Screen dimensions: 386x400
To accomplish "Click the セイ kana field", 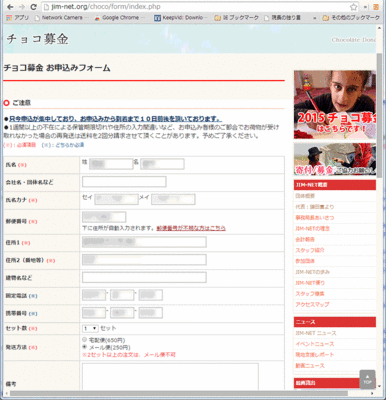I will tap(116, 199).
